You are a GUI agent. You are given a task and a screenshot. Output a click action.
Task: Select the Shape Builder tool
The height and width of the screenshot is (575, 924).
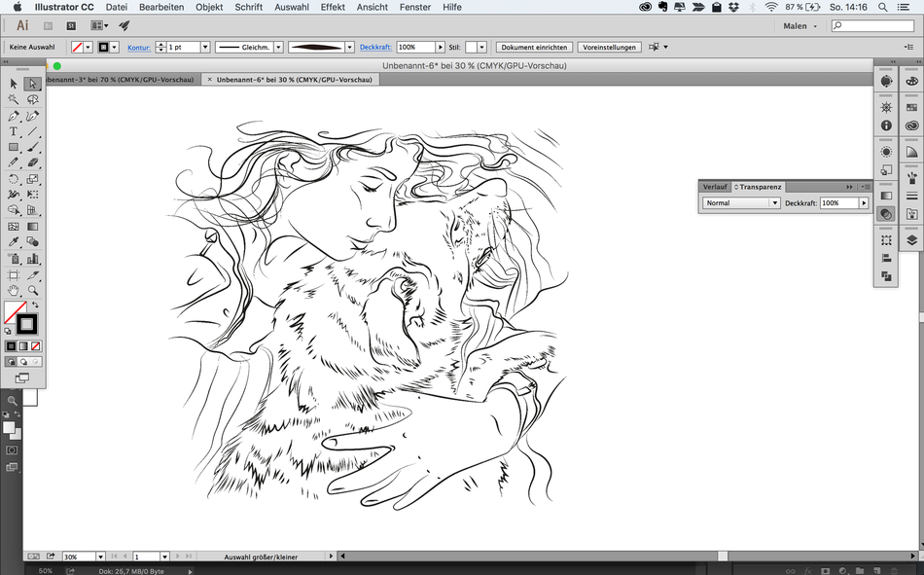click(14, 210)
